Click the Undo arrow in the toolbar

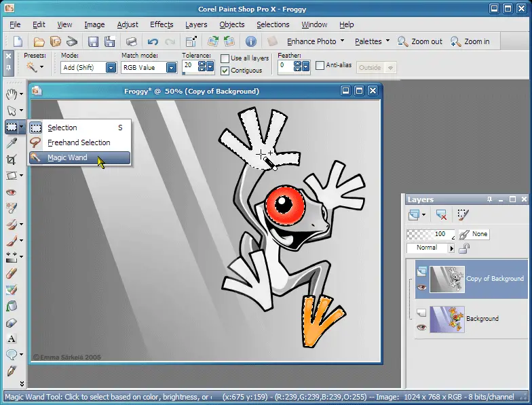click(153, 41)
